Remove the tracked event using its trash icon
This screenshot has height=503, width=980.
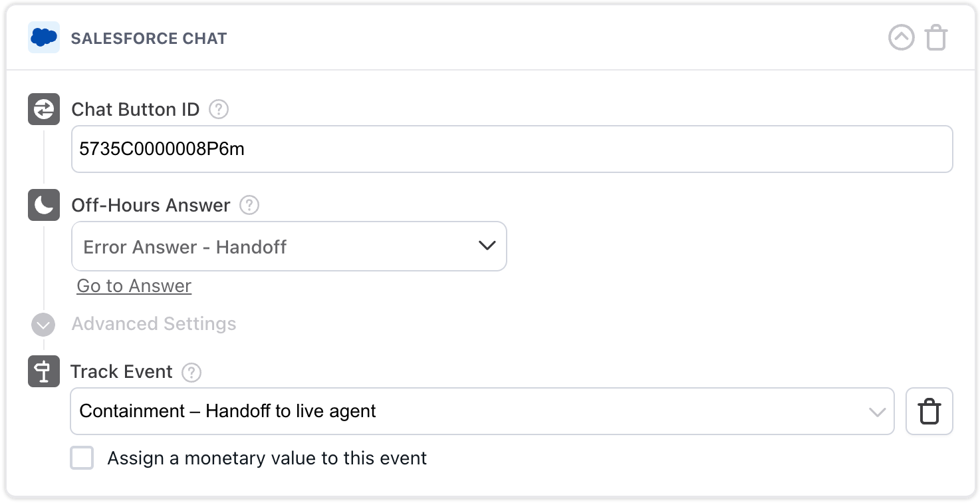coord(929,411)
